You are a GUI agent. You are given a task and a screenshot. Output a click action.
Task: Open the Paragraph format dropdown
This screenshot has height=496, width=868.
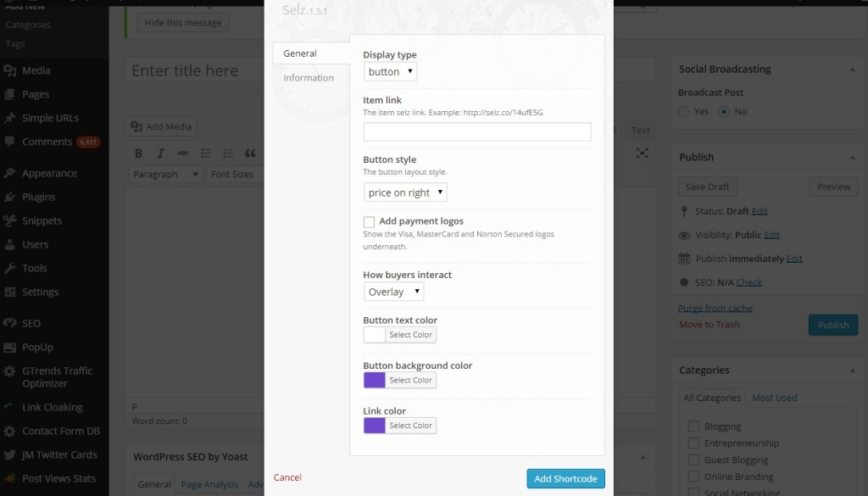[165, 175]
